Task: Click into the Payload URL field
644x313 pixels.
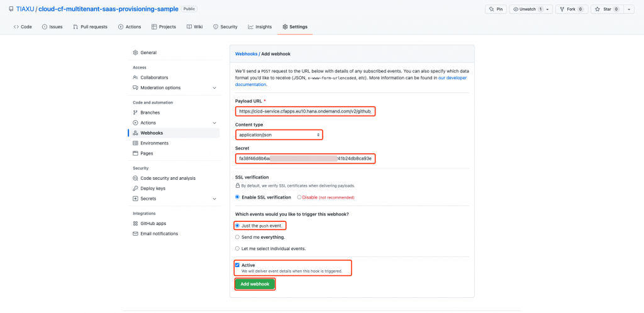Action: coord(306,111)
